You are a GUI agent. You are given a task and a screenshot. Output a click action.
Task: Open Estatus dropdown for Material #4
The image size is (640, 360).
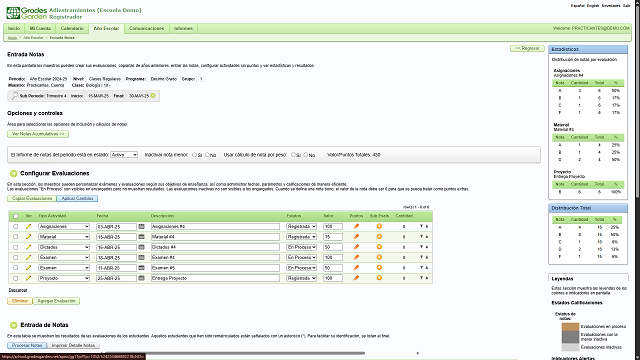[302, 237]
